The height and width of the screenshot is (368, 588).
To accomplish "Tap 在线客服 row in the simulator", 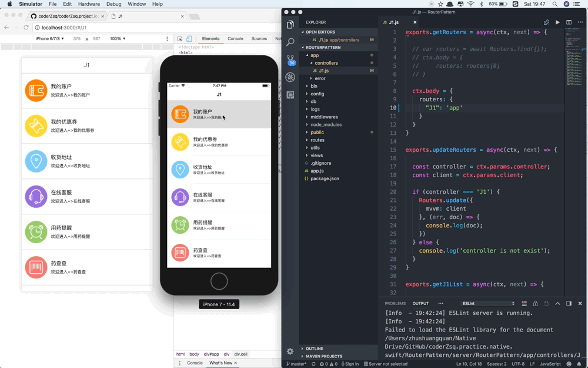I will [219, 197].
